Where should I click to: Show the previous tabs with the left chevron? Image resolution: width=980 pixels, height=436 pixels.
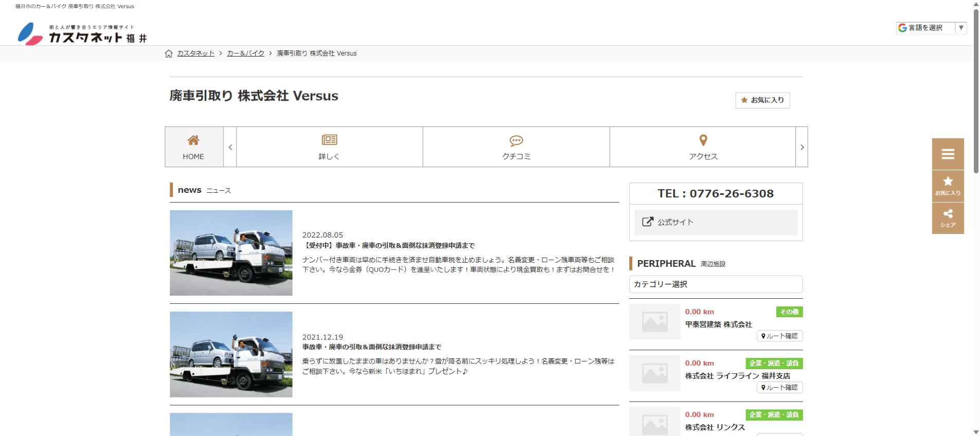tap(230, 147)
